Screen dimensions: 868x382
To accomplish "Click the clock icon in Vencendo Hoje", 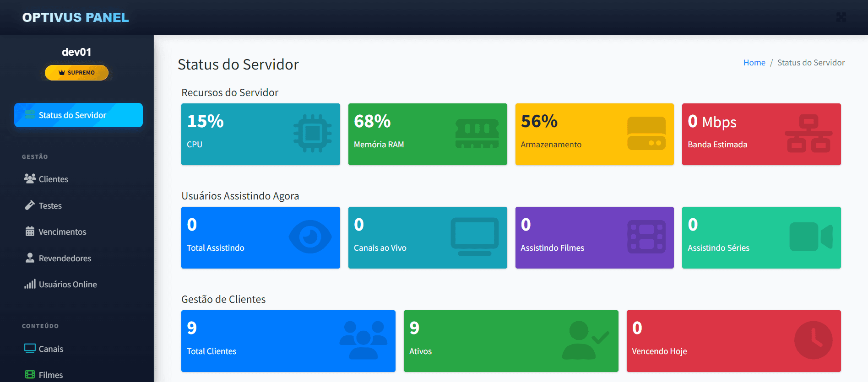I will [813, 340].
